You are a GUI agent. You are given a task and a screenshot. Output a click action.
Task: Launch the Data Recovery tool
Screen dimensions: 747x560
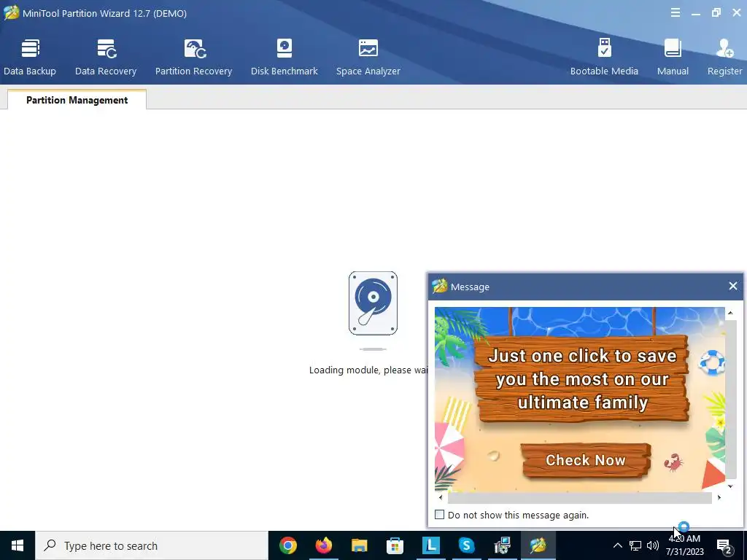[106, 57]
